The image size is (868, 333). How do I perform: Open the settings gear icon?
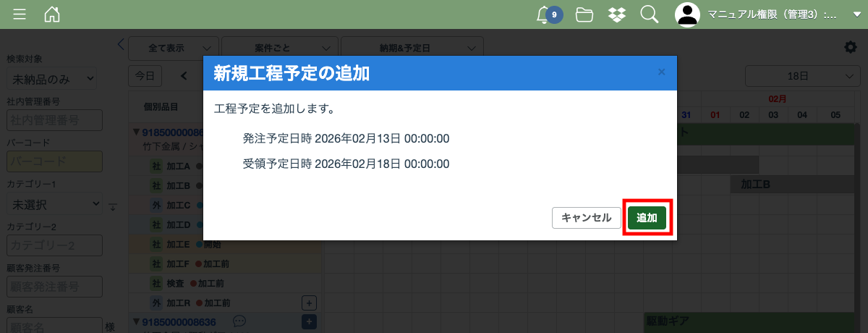(x=851, y=47)
